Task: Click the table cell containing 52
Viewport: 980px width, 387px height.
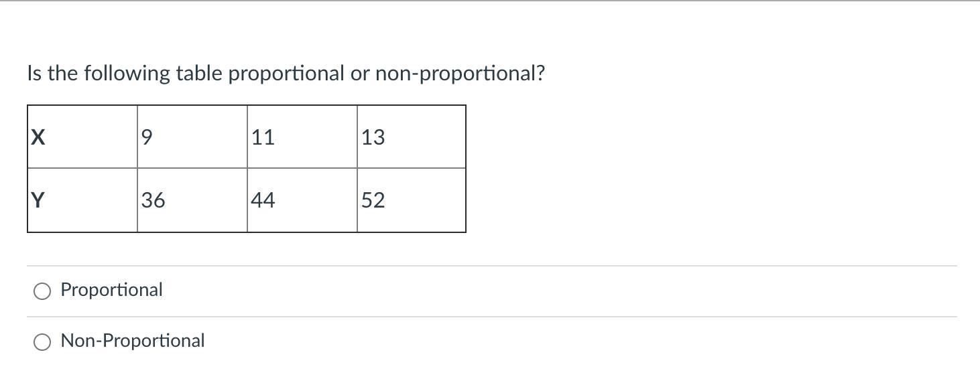Action: point(412,200)
